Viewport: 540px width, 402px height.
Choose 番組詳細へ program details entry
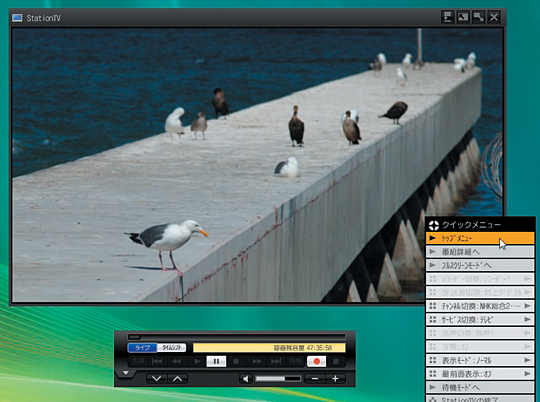click(480, 252)
